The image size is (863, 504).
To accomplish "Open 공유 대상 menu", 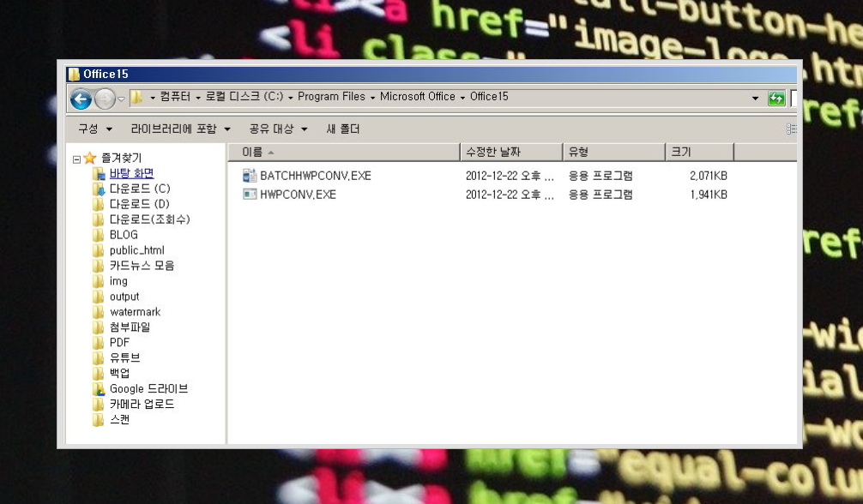I will [x=278, y=129].
